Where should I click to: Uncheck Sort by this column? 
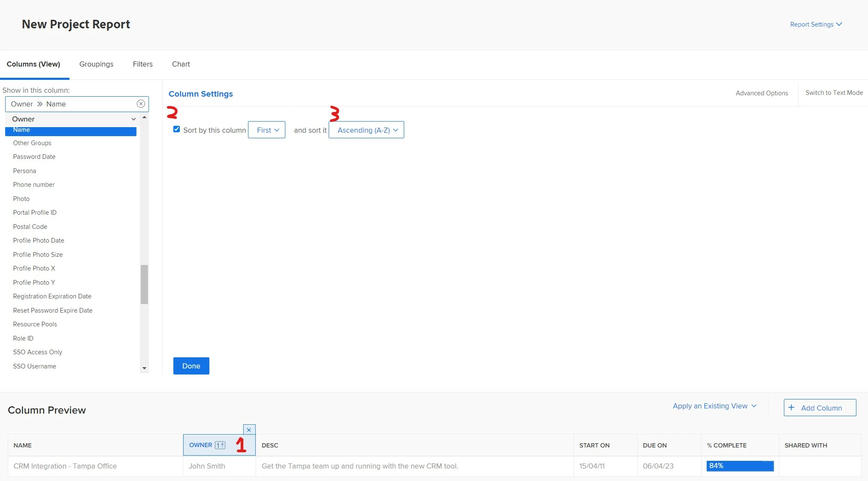point(176,129)
